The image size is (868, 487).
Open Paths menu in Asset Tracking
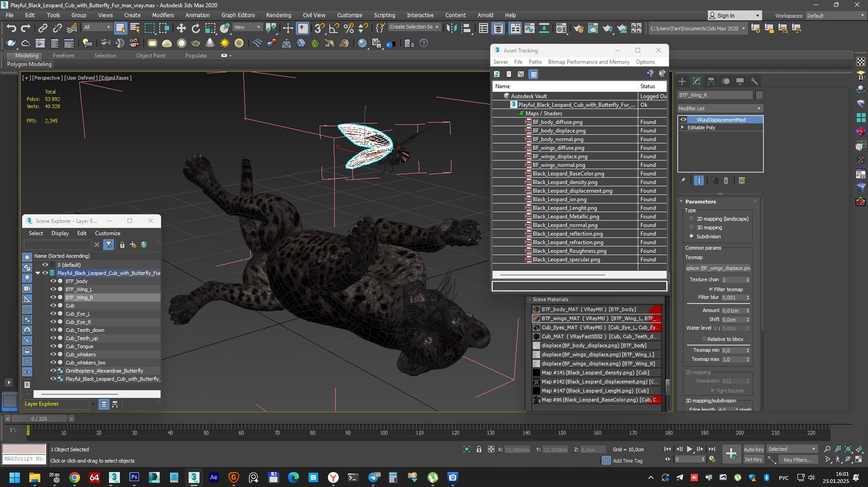pos(535,62)
